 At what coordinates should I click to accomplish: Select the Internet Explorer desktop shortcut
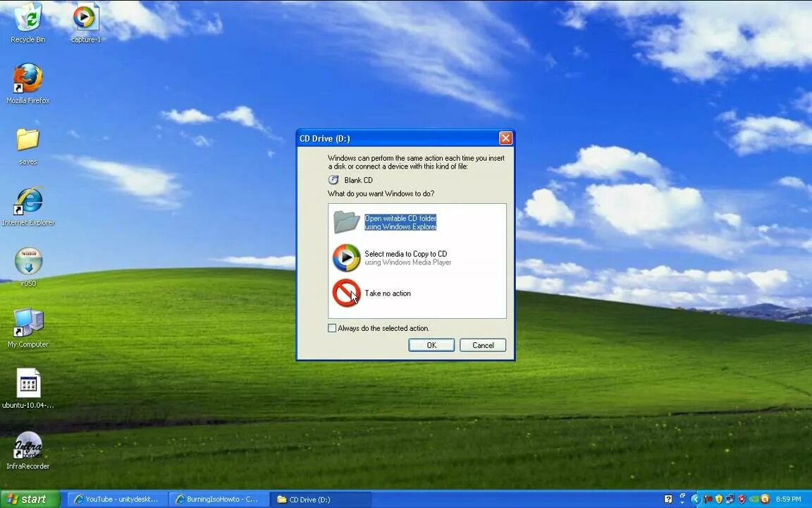click(x=28, y=206)
